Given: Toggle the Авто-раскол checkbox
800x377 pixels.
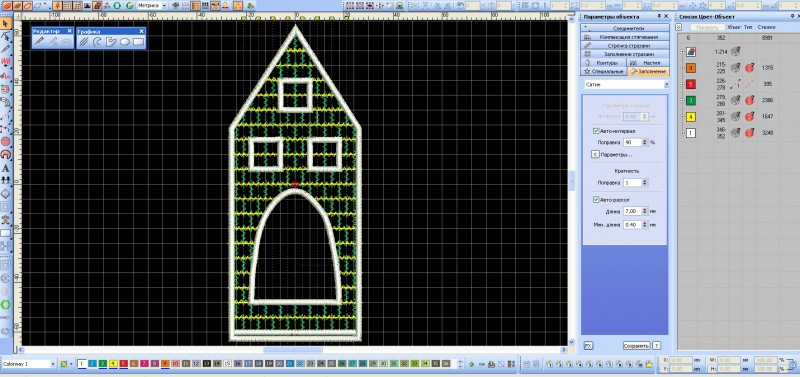Looking at the screenshot, I should (596, 199).
